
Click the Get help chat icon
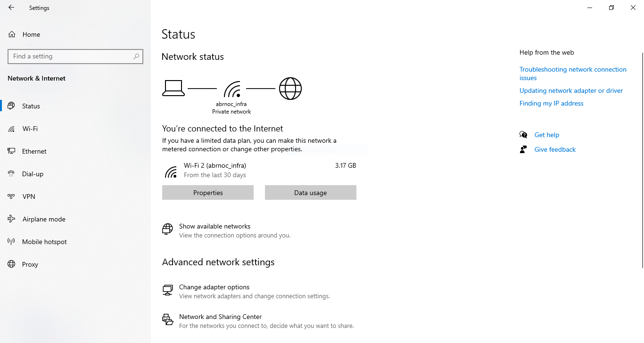click(523, 135)
